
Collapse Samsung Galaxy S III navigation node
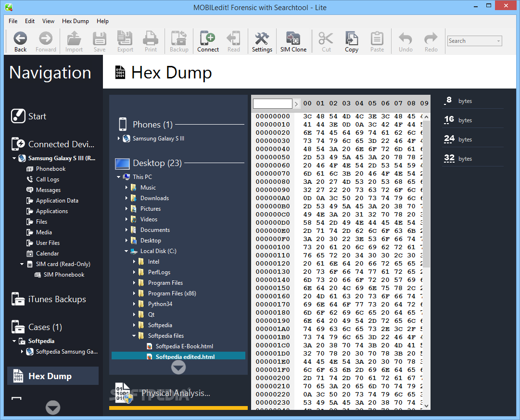pyautogui.click(x=14, y=158)
